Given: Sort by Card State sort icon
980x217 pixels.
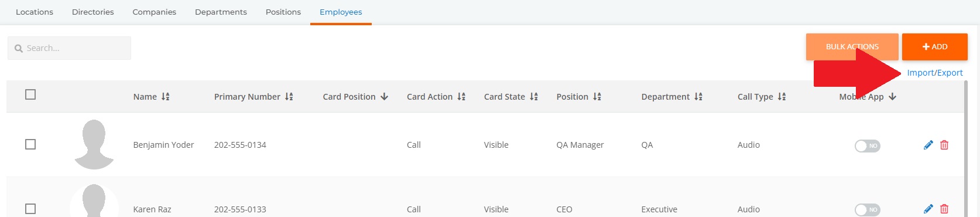Looking at the screenshot, I should click(534, 97).
